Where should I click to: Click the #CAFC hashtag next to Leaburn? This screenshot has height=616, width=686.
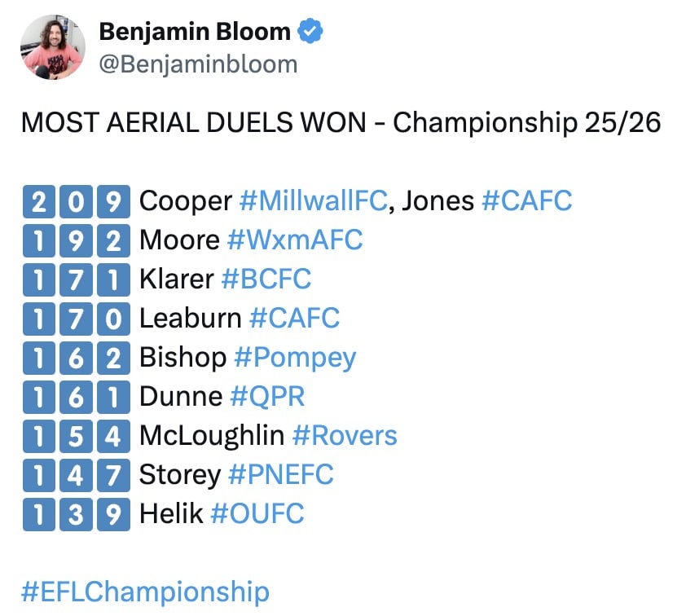[x=294, y=318]
